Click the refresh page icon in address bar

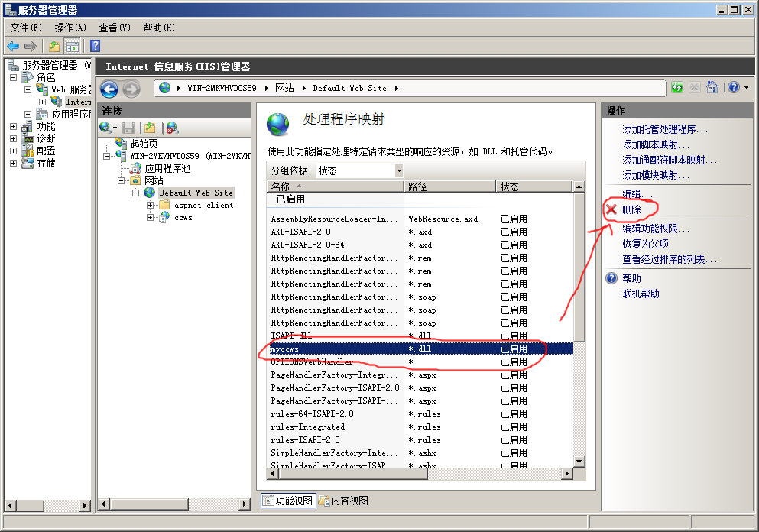coord(677,88)
